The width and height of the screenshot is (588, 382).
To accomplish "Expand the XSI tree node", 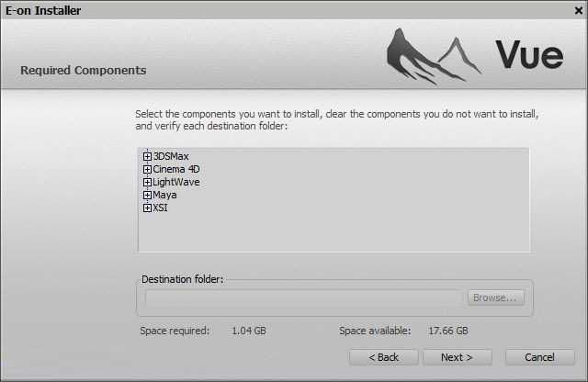I will pos(147,208).
